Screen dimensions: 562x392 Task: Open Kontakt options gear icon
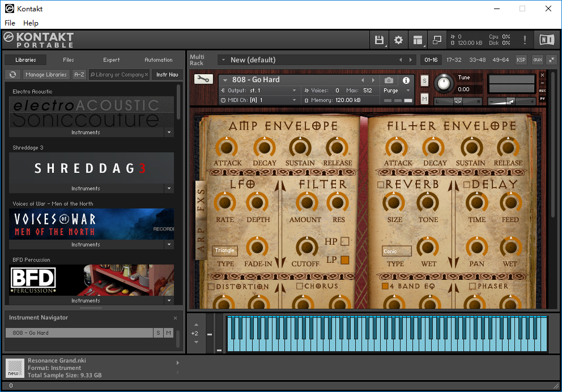coord(398,40)
